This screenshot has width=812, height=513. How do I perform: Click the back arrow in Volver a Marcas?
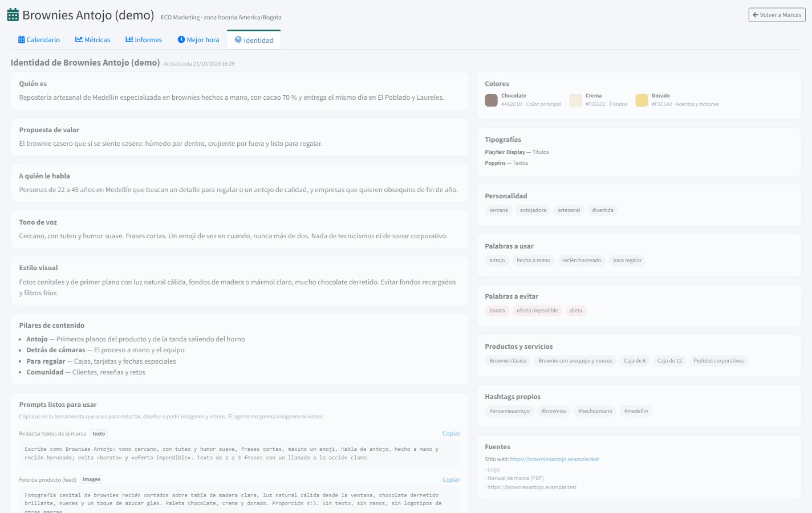(x=756, y=15)
